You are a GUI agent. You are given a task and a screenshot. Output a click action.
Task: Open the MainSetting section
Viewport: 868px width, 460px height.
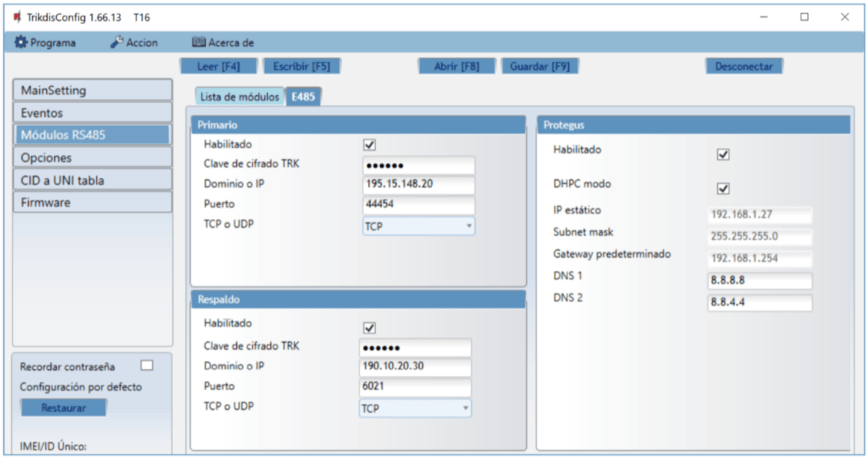coord(92,90)
